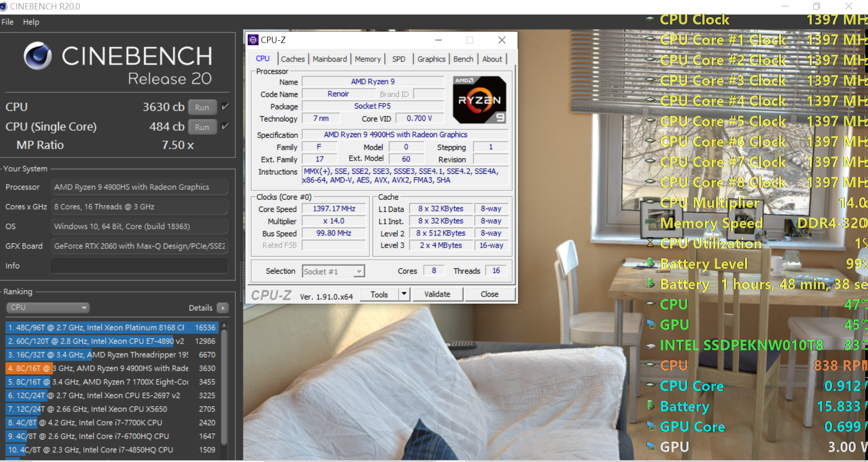Screen dimensions: 868x462
Task: Switch to the Memory tab
Action: point(368,59)
